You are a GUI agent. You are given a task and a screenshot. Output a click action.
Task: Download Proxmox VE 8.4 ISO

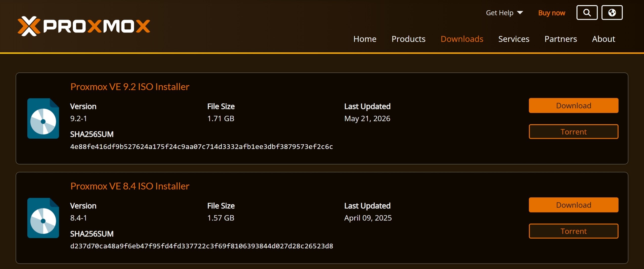pos(573,205)
